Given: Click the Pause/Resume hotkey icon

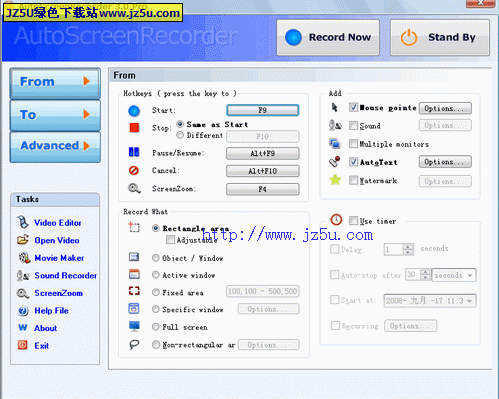Looking at the screenshot, I should tap(134, 152).
